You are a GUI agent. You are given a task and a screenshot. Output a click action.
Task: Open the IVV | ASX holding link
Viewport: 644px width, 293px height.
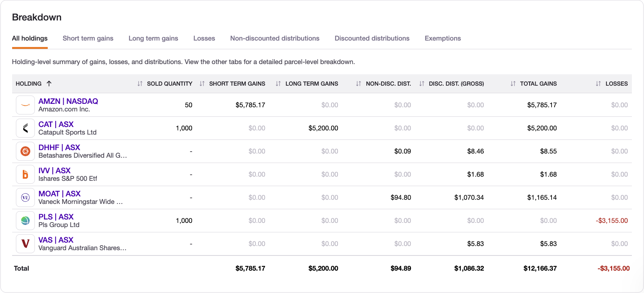coord(55,171)
